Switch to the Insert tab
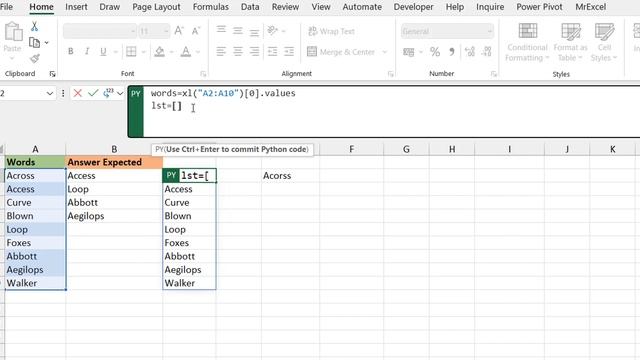Screen dimensions: 640x360 (x=76, y=7)
